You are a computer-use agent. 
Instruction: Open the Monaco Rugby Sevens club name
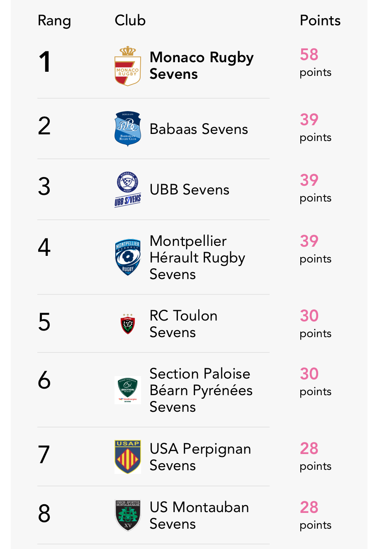point(201,66)
